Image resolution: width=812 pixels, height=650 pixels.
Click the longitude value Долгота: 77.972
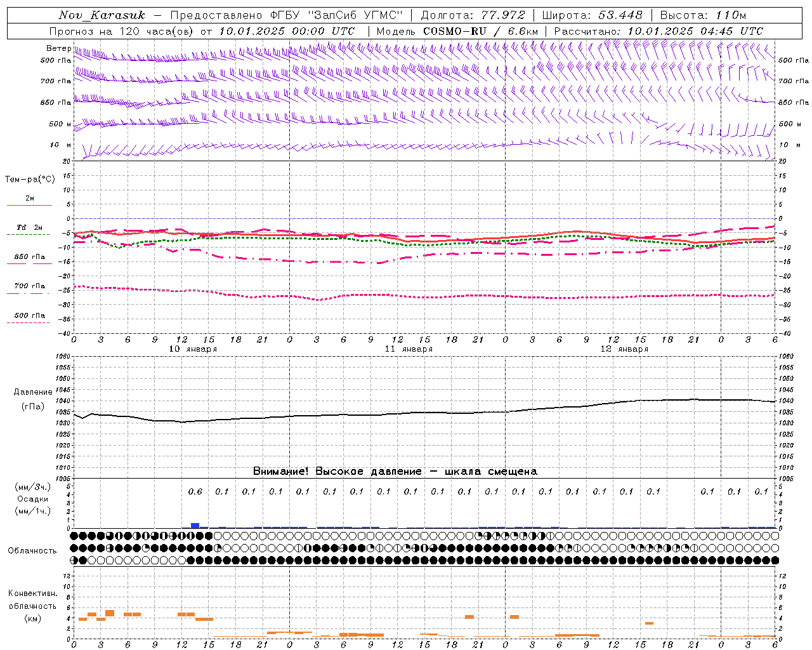pos(473,15)
